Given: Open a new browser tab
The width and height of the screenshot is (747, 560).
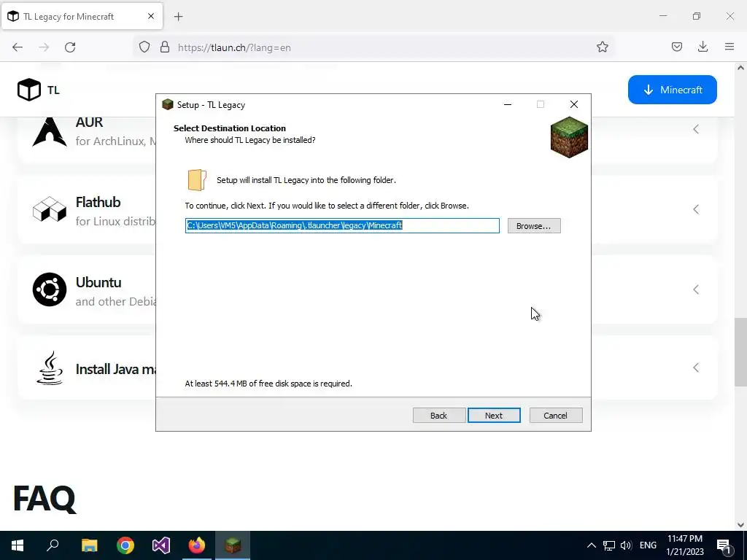Looking at the screenshot, I should coord(178,17).
